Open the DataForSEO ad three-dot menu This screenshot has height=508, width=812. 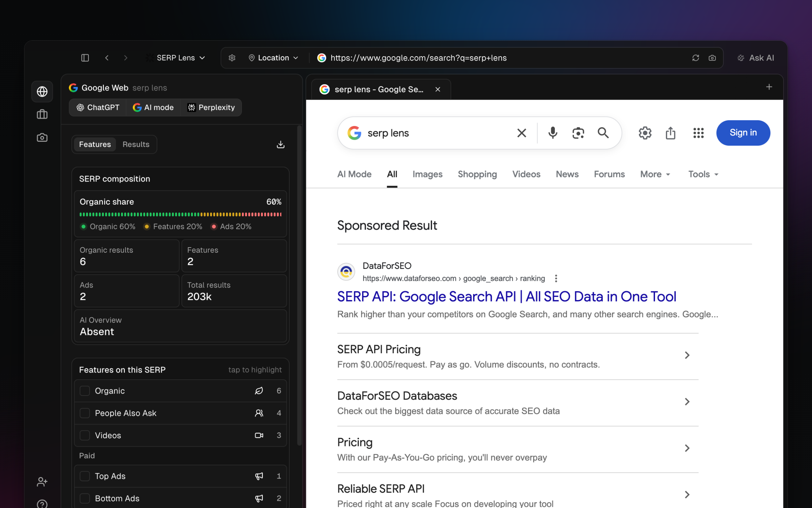point(556,278)
